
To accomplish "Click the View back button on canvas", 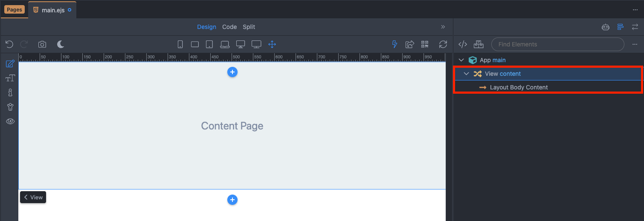I will 33,197.
